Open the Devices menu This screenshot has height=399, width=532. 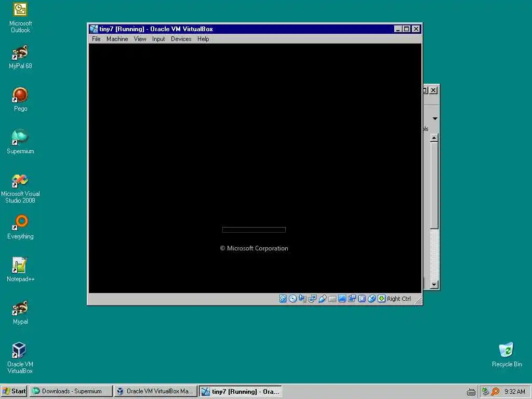click(x=181, y=39)
